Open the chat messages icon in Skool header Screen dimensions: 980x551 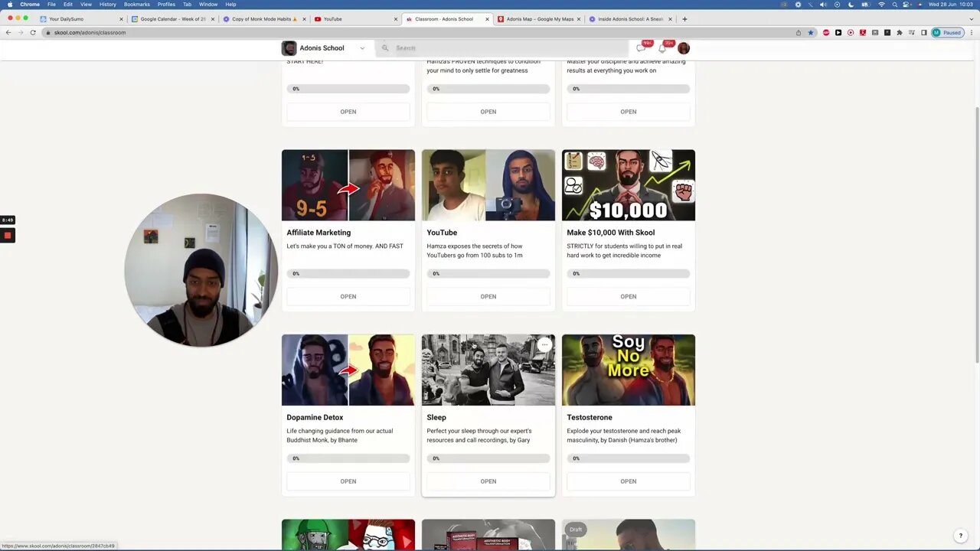pos(641,48)
